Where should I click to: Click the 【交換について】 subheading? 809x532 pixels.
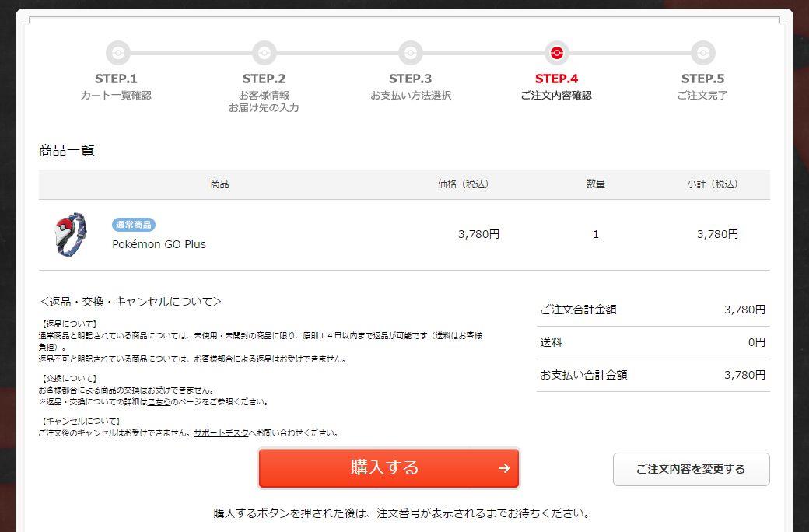(68, 379)
